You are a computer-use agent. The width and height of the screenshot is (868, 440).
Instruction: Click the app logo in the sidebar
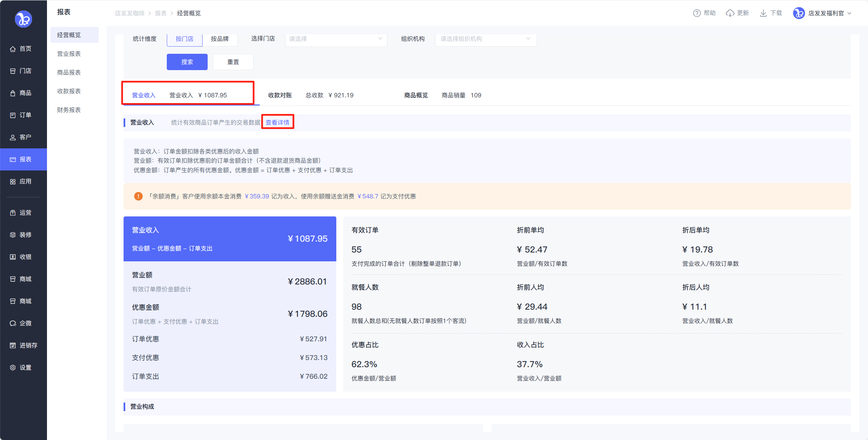[x=23, y=19]
